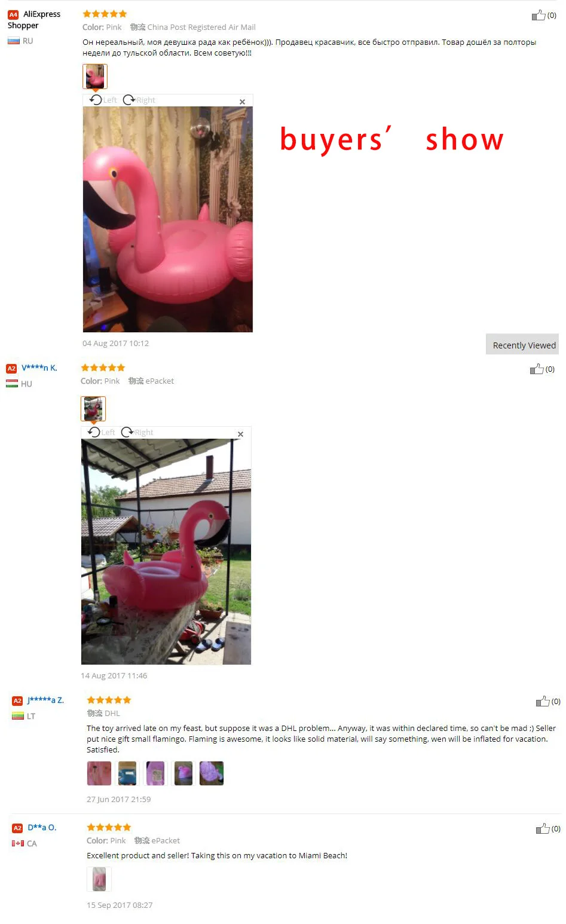Close the first expanded review photo

[x=242, y=102]
